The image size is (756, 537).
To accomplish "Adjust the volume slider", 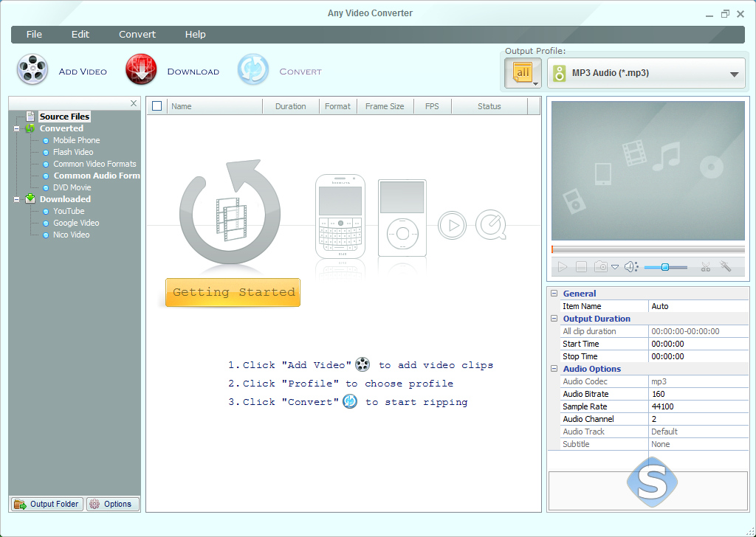I will (665, 267).
